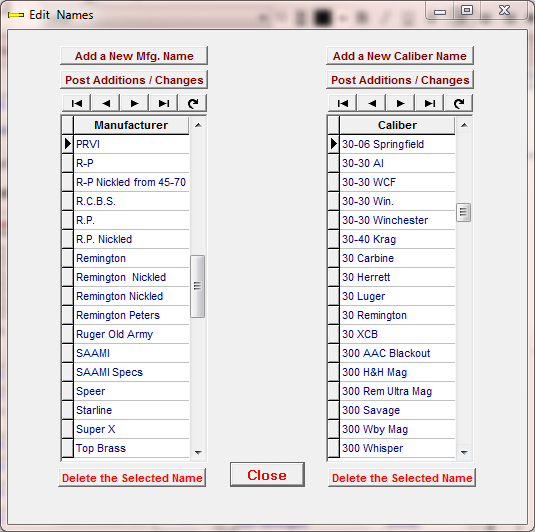Screen dimensions: 535x532
Task: Select the row marker beside 30 Carbine
Action: coord(333,258)
